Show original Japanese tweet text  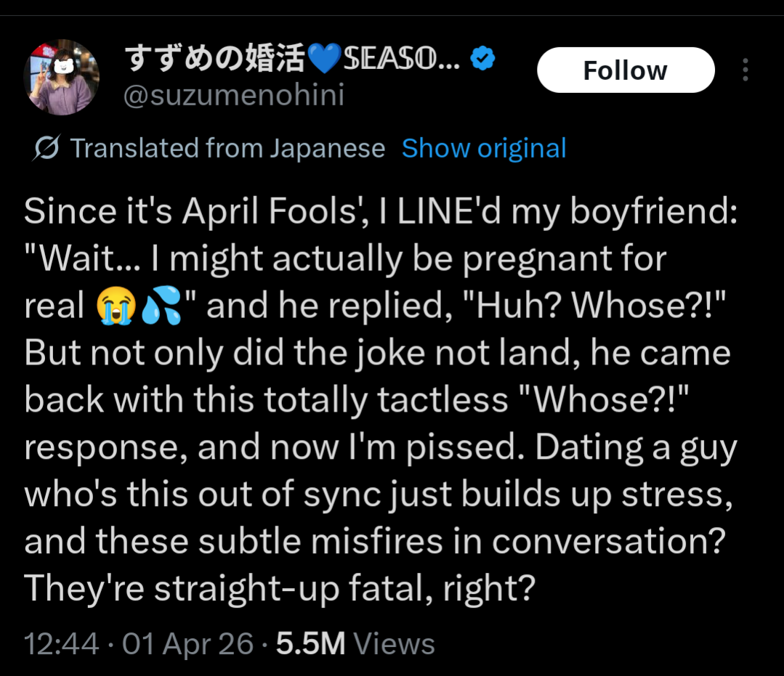[x=483, y=149]
